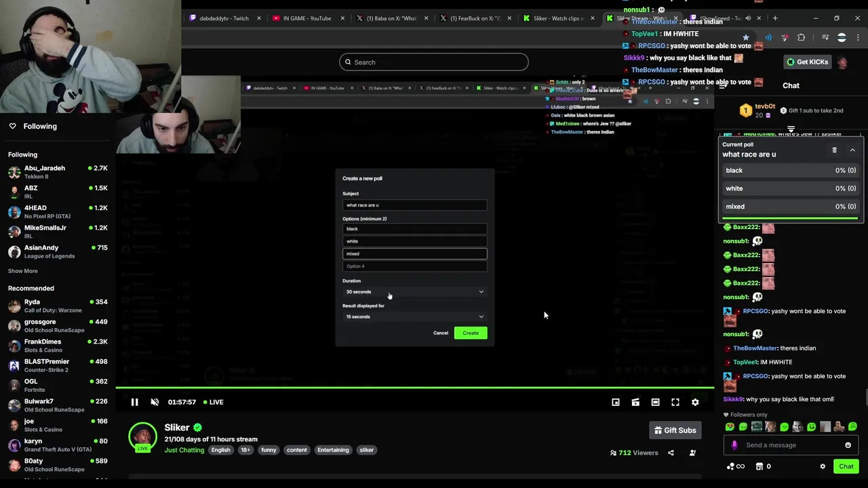The image size is (868, 488).
Task: Enter fullscreen mode in the player
Action: tap(675, 402)
